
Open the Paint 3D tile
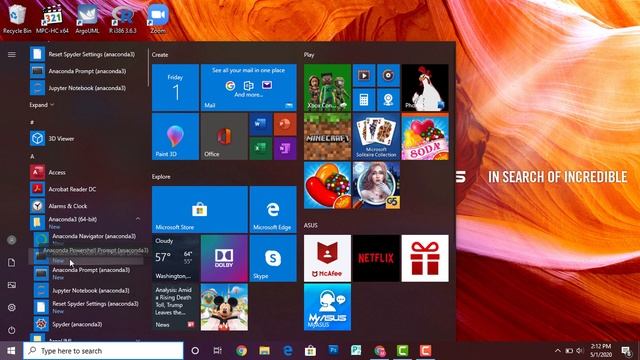point(176,136)
